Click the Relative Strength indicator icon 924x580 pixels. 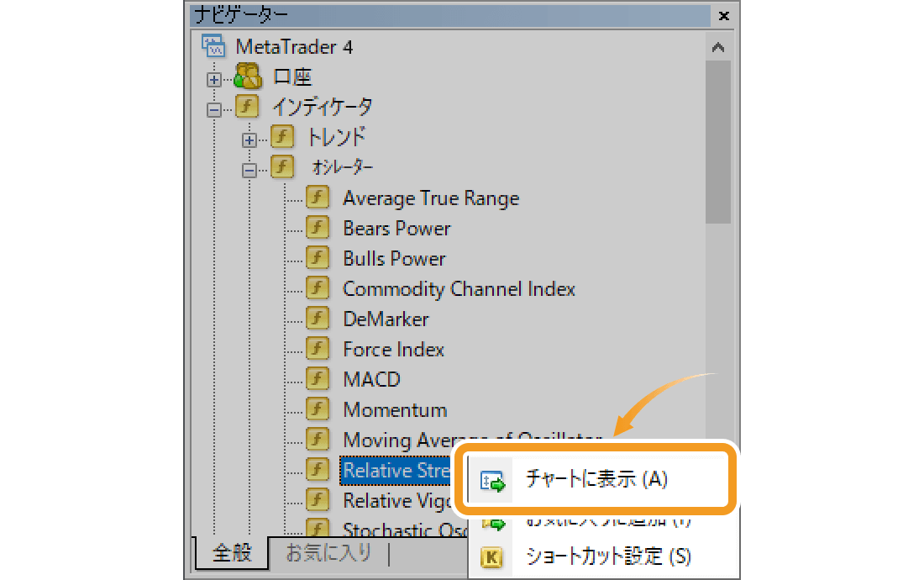point(318,470)
